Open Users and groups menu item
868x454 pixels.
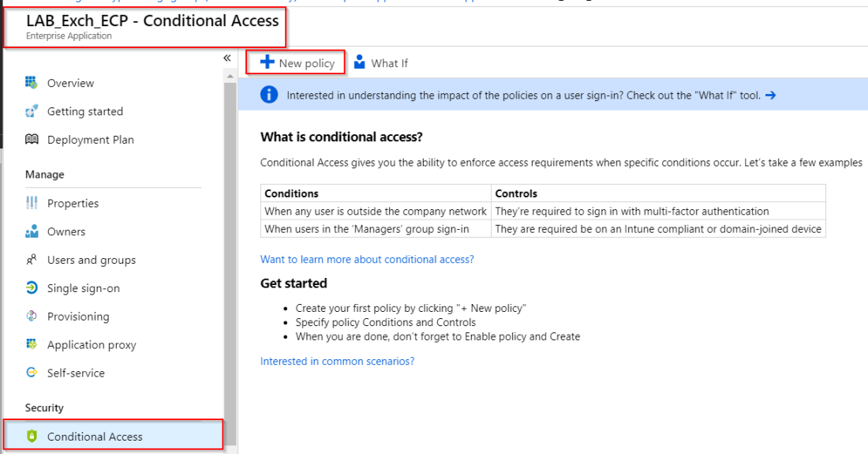point(91,260)
